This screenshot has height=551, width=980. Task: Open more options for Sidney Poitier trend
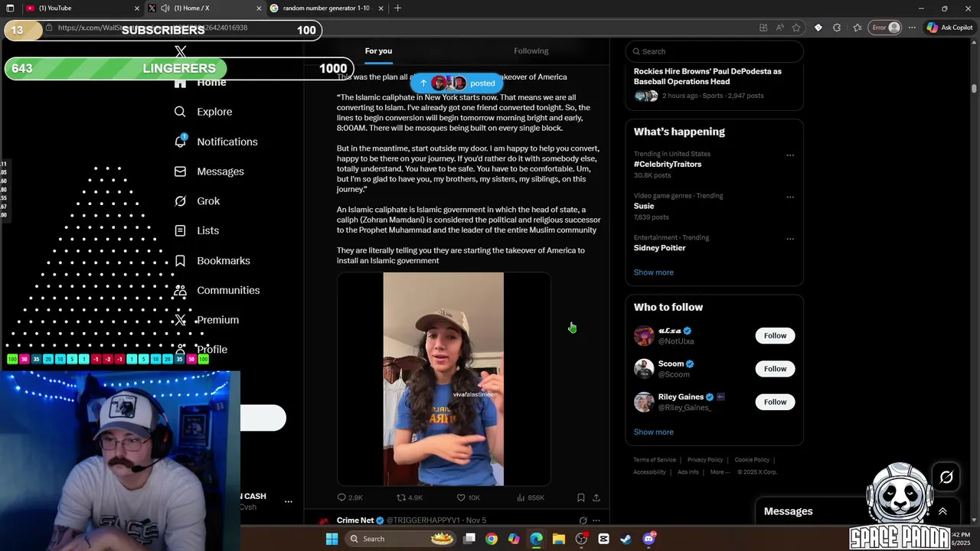790,239
